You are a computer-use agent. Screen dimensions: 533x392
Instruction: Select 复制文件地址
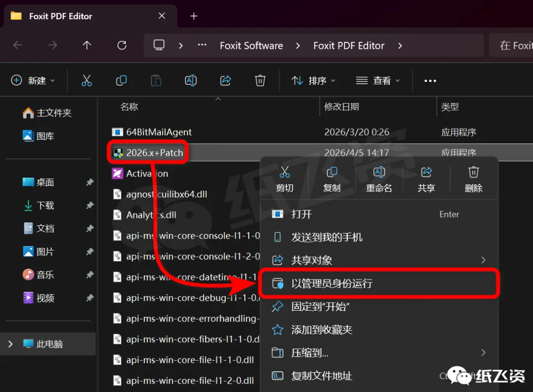point(379,376)
